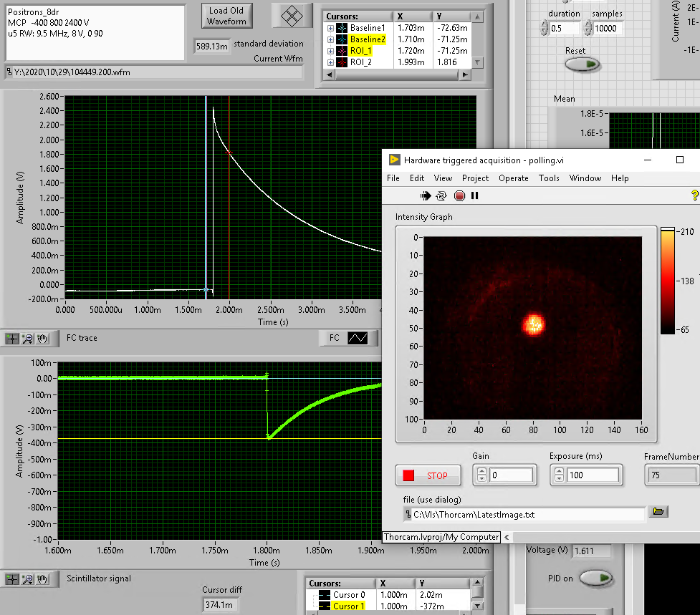Open the Operate menu
Viewport: 700px width, 615px height.
513,178
